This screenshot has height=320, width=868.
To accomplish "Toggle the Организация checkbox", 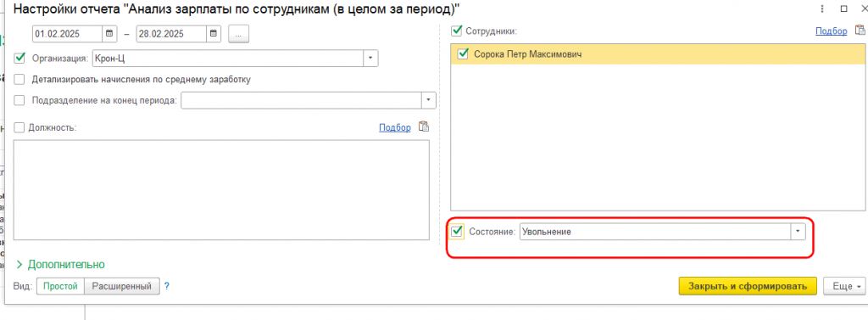I will coord(20,58).
